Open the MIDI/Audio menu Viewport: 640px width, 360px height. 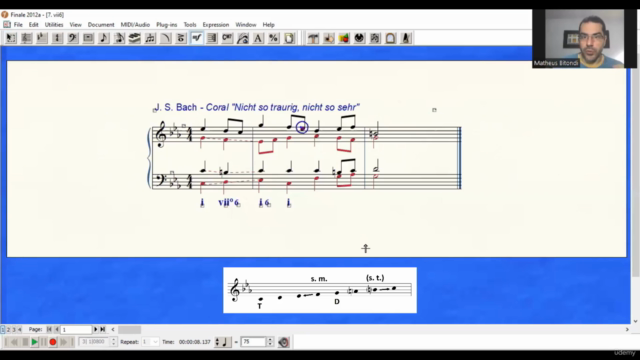click(x=135, y=24)
